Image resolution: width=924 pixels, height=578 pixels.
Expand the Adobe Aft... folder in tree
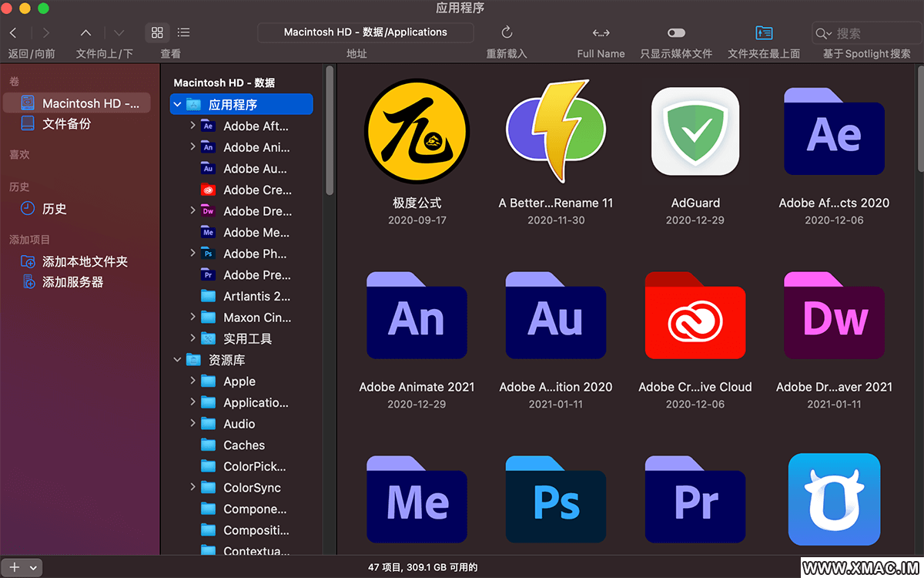click(x=192, y=126)
